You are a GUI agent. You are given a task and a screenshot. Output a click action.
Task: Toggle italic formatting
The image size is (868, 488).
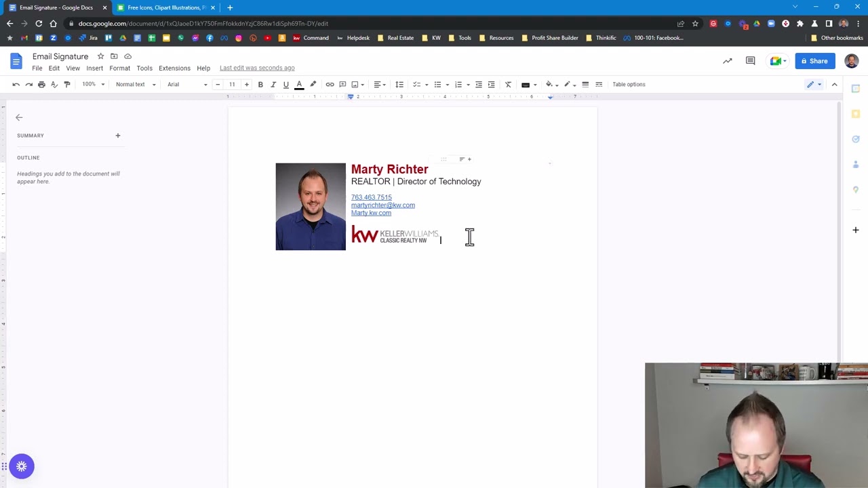273,84
